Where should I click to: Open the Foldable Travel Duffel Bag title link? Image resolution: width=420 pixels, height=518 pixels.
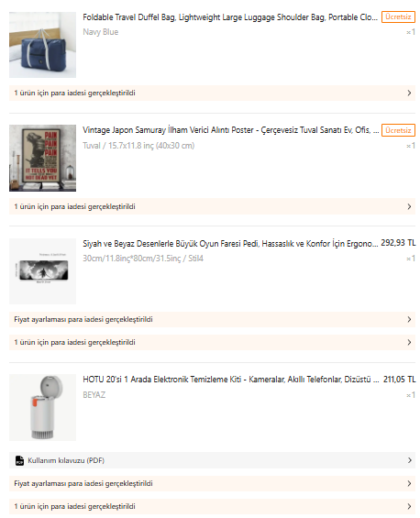pyautogui.click(x=230, y=17)
